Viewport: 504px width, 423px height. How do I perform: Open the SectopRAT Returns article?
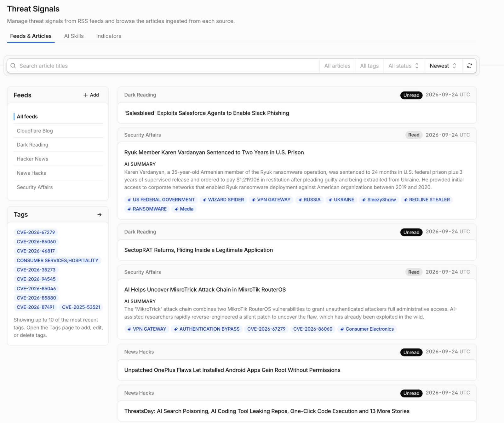point(199,250)
